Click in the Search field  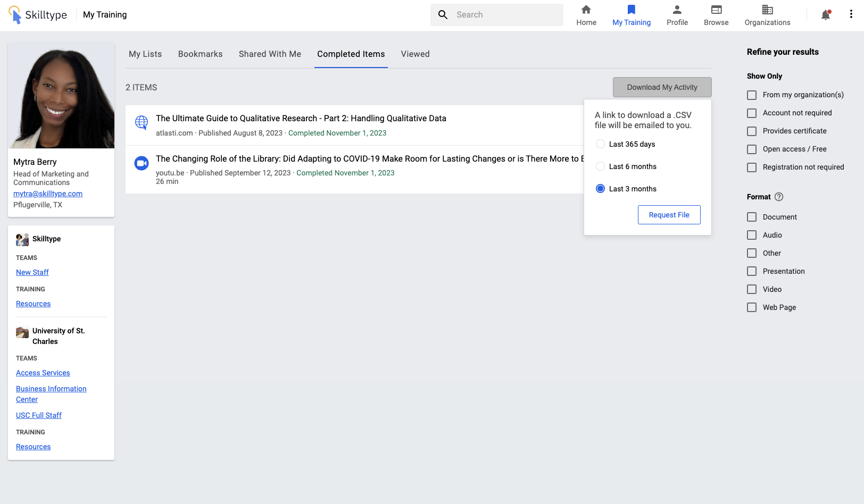505,15
